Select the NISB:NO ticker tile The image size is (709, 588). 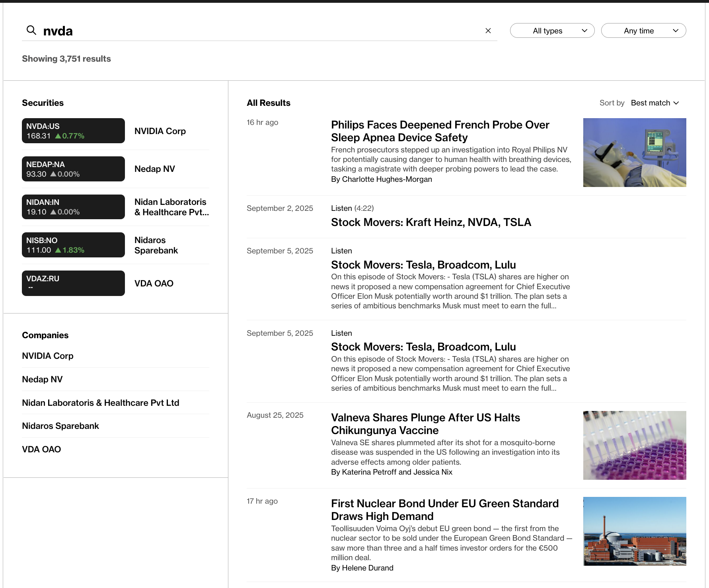click(x=73, y=245)
